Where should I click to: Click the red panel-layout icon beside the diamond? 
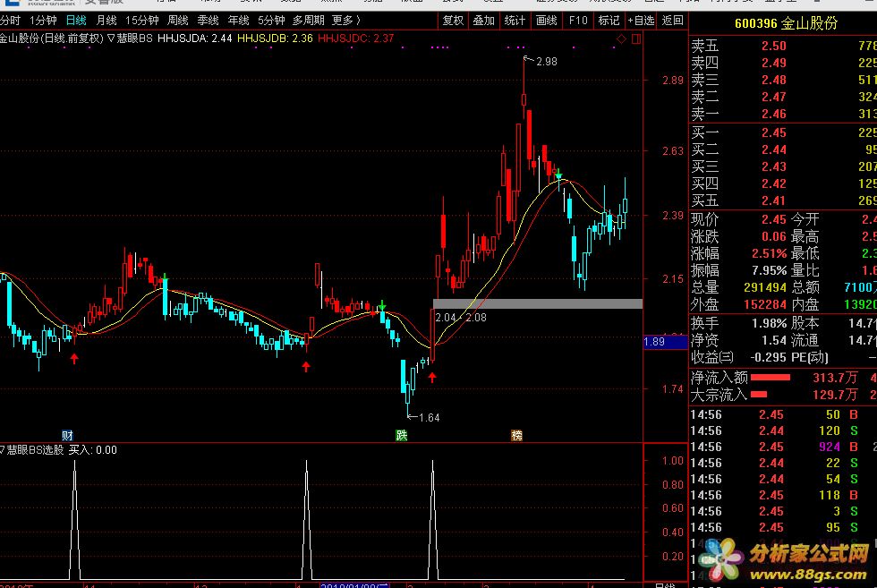tap(636, 38)
